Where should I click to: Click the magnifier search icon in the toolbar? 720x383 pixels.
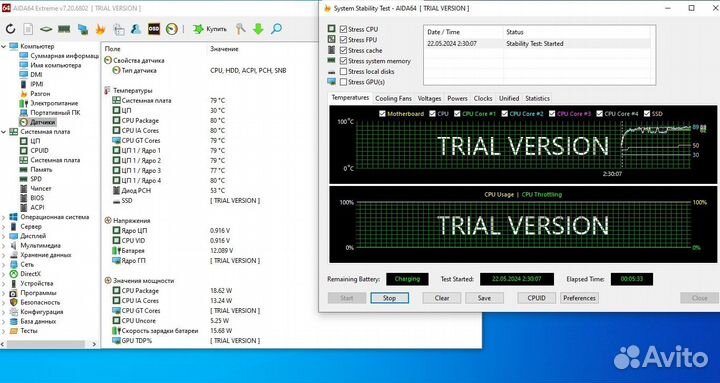(276, 29)
